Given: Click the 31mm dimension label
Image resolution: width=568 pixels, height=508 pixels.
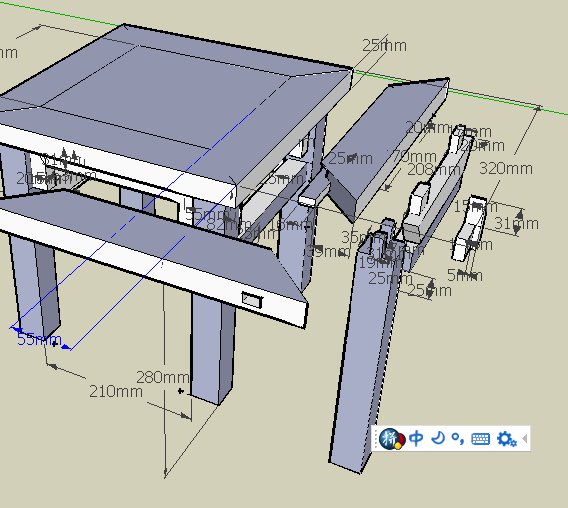Looking at the screenshot, I should [516, 223].
